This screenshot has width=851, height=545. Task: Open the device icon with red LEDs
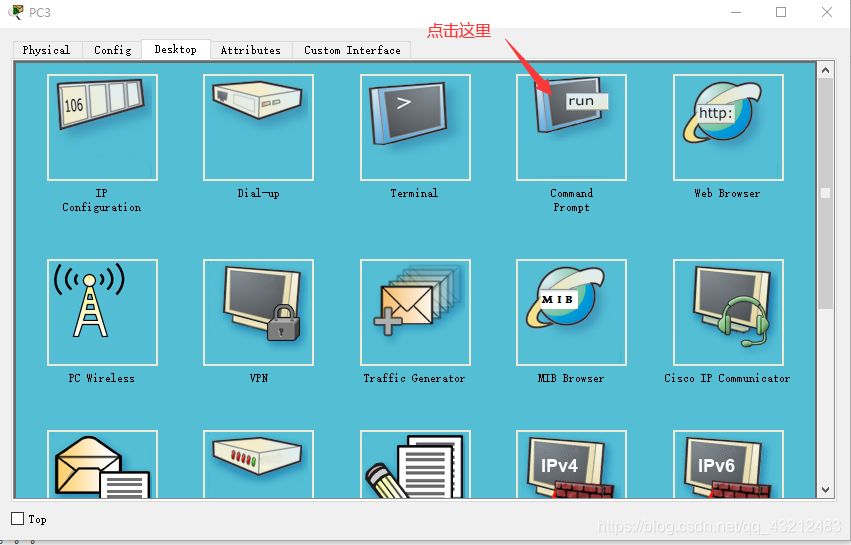point(258,464)
